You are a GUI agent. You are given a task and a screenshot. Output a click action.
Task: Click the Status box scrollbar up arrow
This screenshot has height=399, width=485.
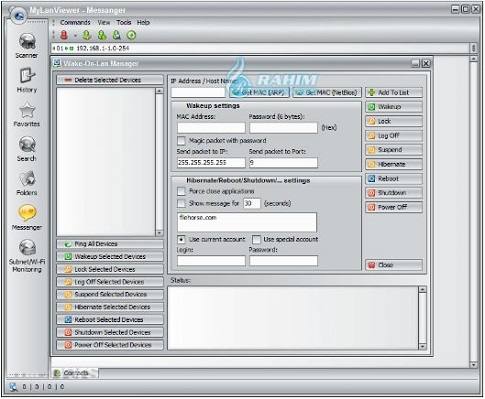422,290
